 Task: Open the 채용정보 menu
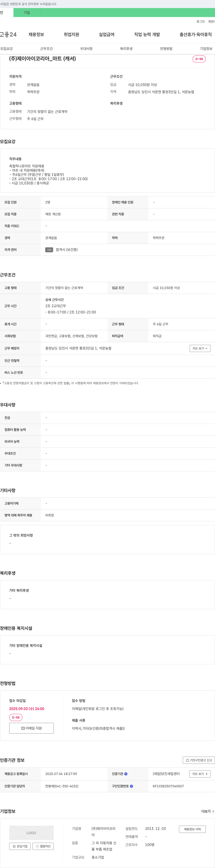tap(37, 35)
